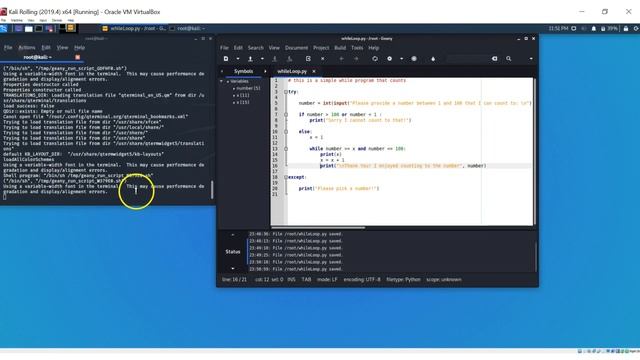Click the Navigate forward arrow in Geany toolbar
The height and width of the screenshot is (360, 640).
click(x=356, y=59)
